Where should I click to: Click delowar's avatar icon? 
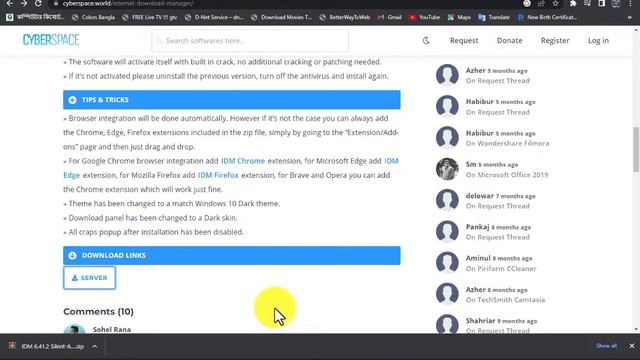point(447,200)
